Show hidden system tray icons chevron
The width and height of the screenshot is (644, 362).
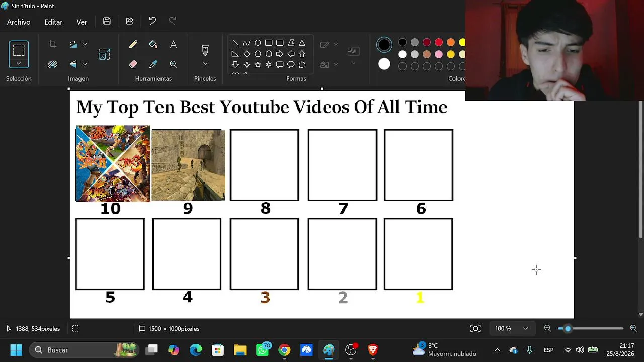(497, 350)
